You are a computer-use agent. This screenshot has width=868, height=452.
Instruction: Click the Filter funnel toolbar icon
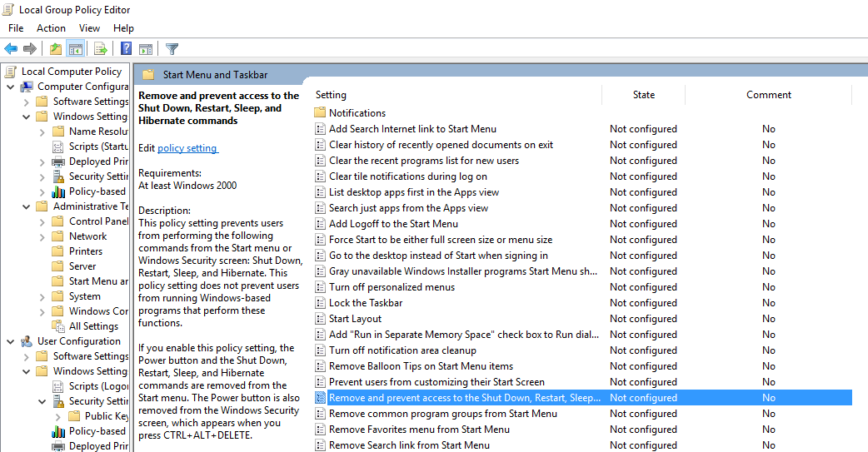[x=172, y=48]
